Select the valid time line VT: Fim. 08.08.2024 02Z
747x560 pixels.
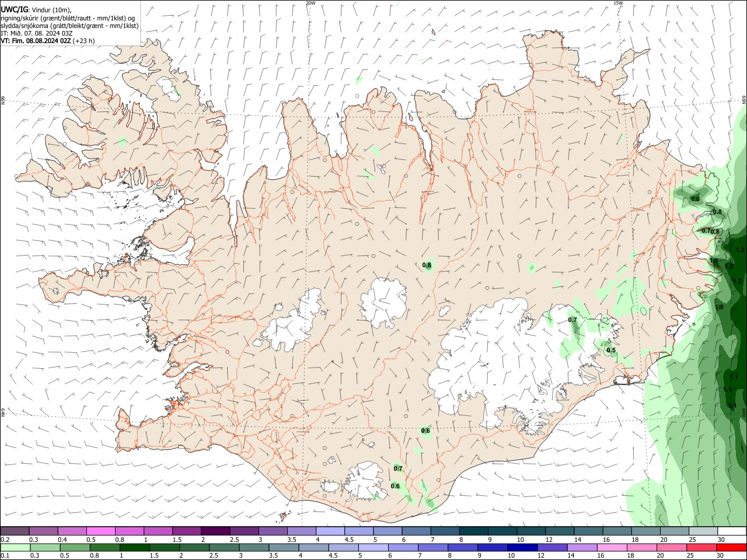[36, 41]
